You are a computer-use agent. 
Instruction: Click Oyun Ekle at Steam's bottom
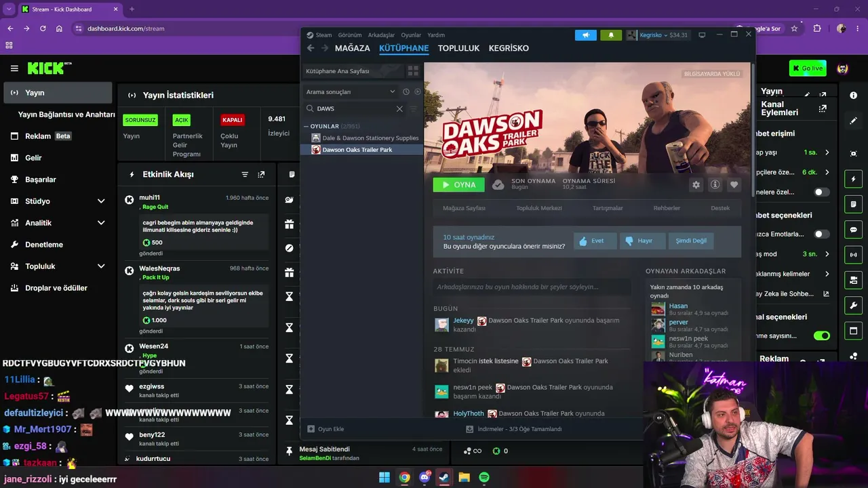tap(326, 429)
